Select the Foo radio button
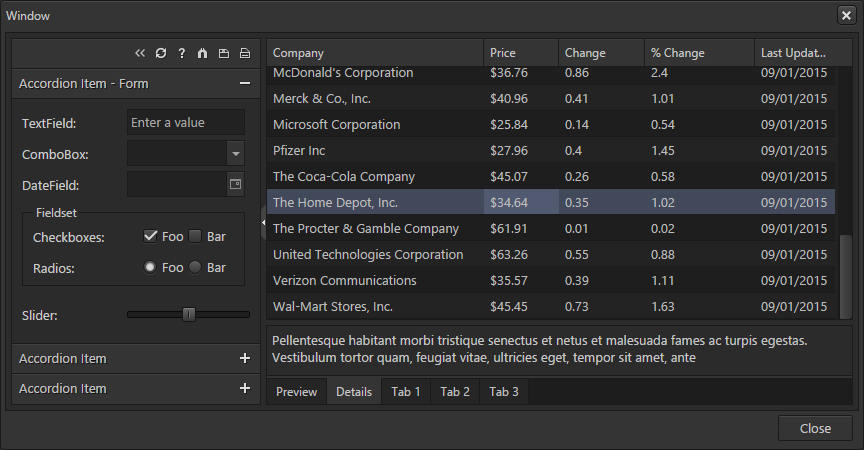Image resolution: width=864 pixels, height=450 pixels. 150,267
